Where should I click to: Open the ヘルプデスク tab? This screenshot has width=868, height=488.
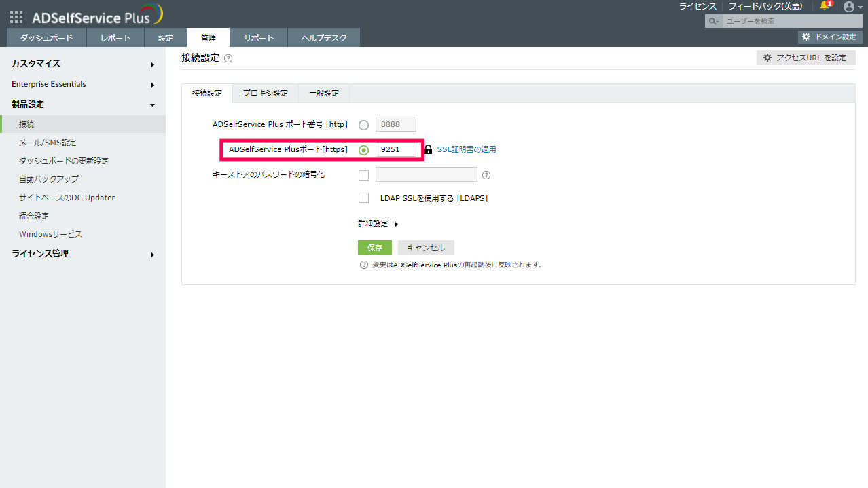(x=324, y=38)
